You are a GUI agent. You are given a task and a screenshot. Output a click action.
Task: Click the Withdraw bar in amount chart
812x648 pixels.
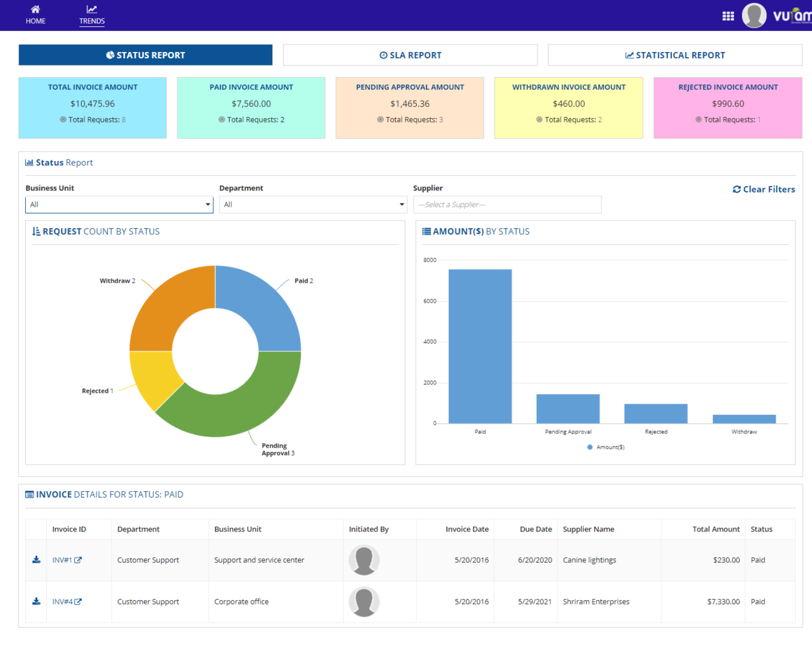744,419
